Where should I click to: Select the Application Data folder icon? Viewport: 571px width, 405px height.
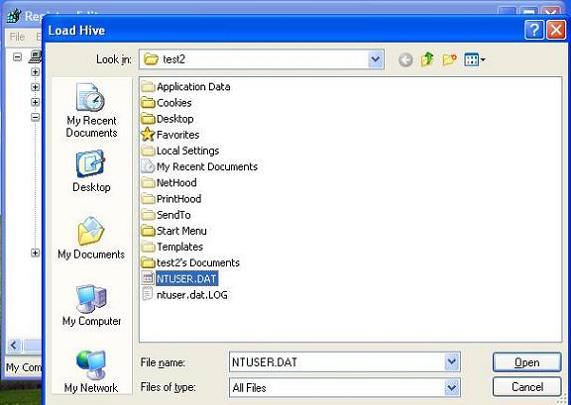148,87
